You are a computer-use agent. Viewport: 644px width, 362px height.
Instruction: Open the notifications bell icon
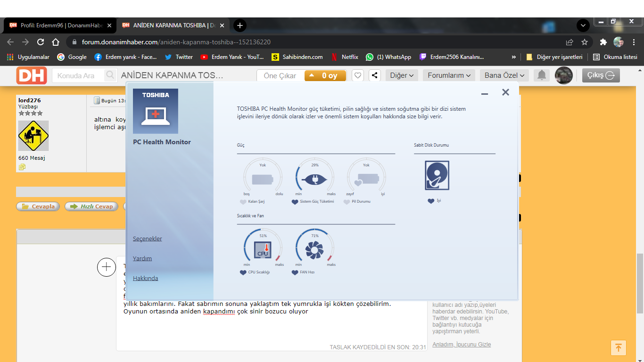point(542,75)
